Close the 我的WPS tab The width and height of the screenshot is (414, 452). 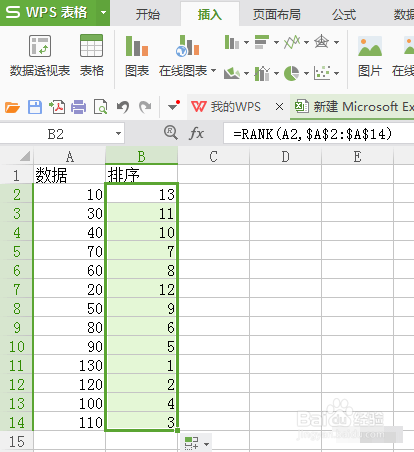pyautogui.click(x=280, y=107)
